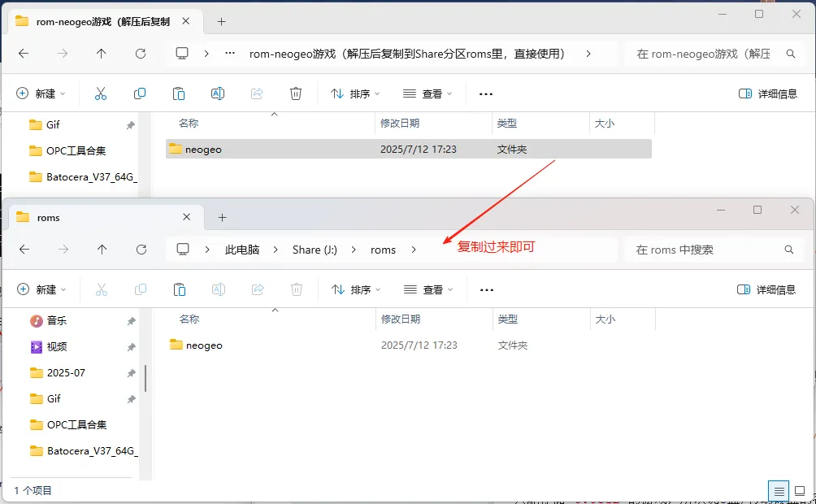Expand chevron after roms in address bar
The width and height of the screenshot is (816, 504).
pos(414,250)
